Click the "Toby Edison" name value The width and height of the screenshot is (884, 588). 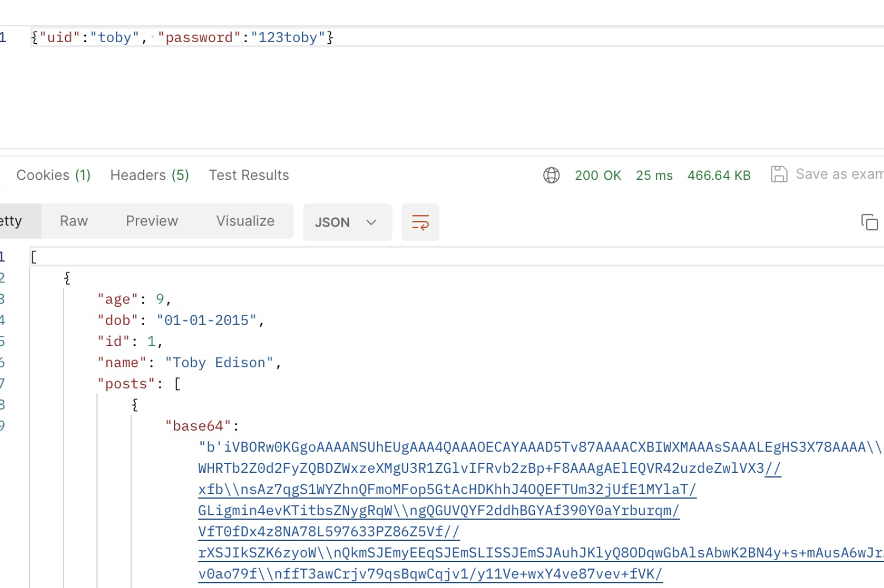click(219, 363)
